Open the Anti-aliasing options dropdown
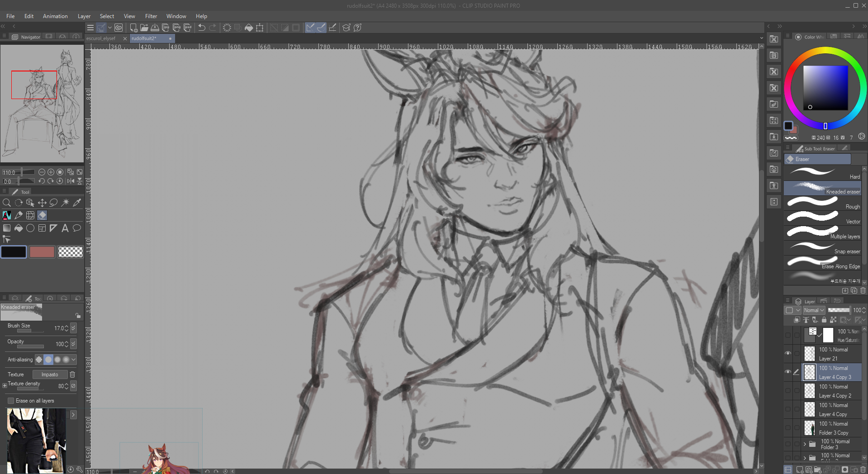 (x=73, y=360)
